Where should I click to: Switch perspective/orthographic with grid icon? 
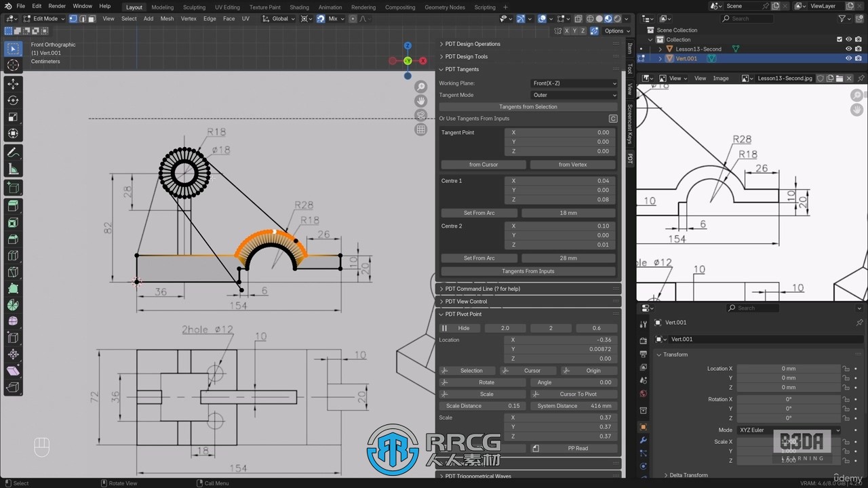421,129
